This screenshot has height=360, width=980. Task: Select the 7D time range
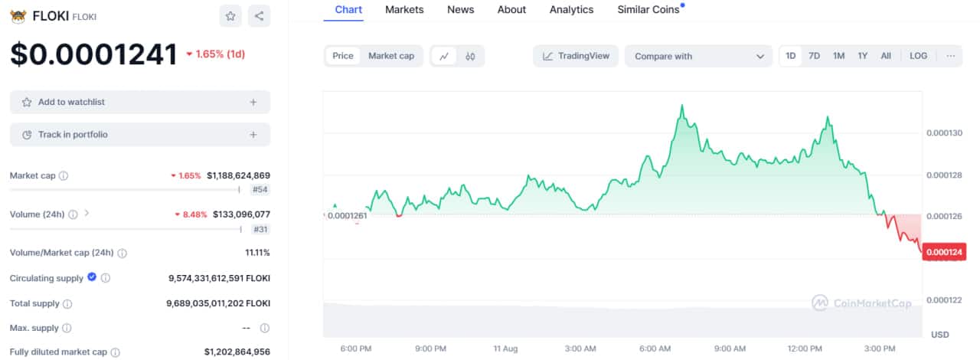pyautogui.click(x=815, y=56)
